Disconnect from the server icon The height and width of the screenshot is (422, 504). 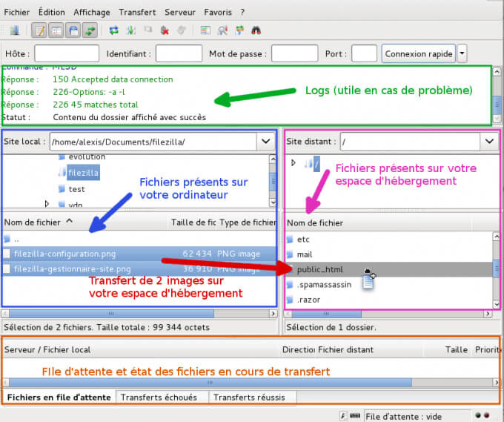pos(165,30)
